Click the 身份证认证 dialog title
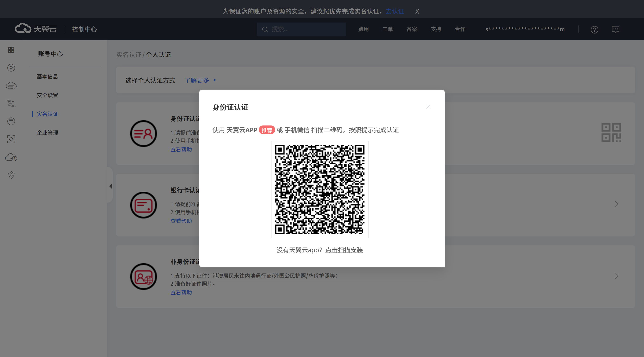This screenshot has height=357, width=644. click(230, 107)
